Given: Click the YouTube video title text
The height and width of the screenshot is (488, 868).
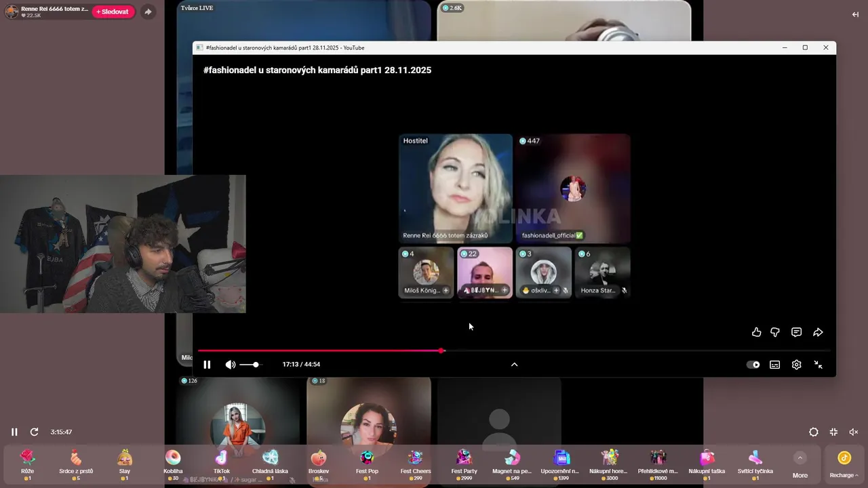Looking at the screenshot, I should pyautogui.click(x=317, y=70).
